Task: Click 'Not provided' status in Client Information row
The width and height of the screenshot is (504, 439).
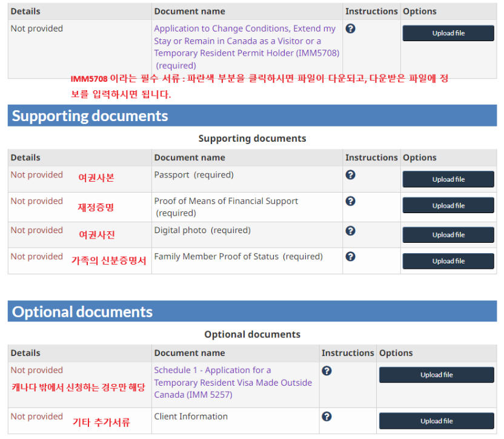Action: coord(36,417)
